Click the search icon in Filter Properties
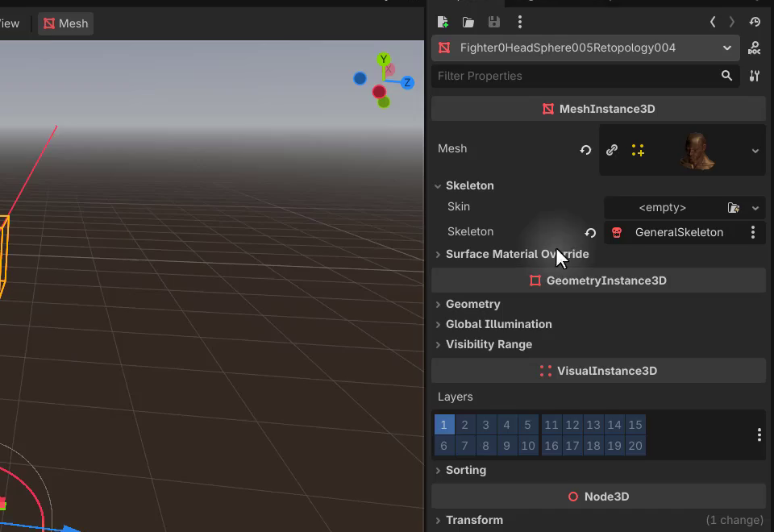Viewport: 774px width, 532px height. click(726, 76)
